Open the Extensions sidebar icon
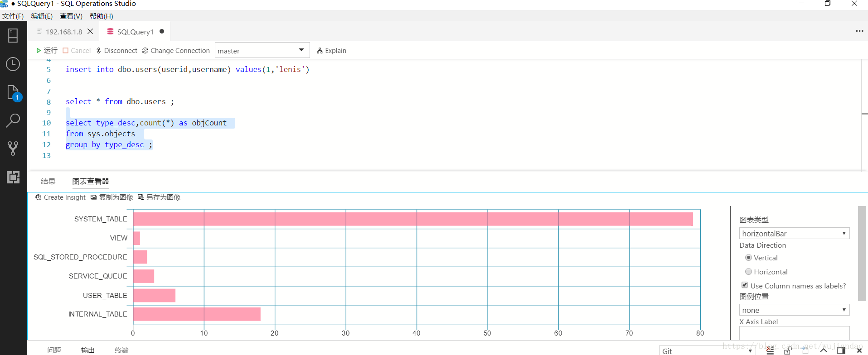Screen dimensions: 868x355 [x=13, y=177]
